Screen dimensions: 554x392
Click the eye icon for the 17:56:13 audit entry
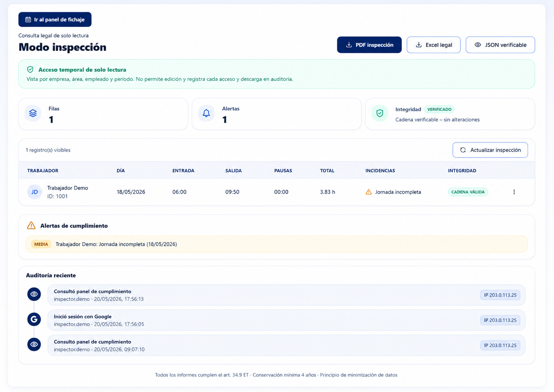point(34,294)
